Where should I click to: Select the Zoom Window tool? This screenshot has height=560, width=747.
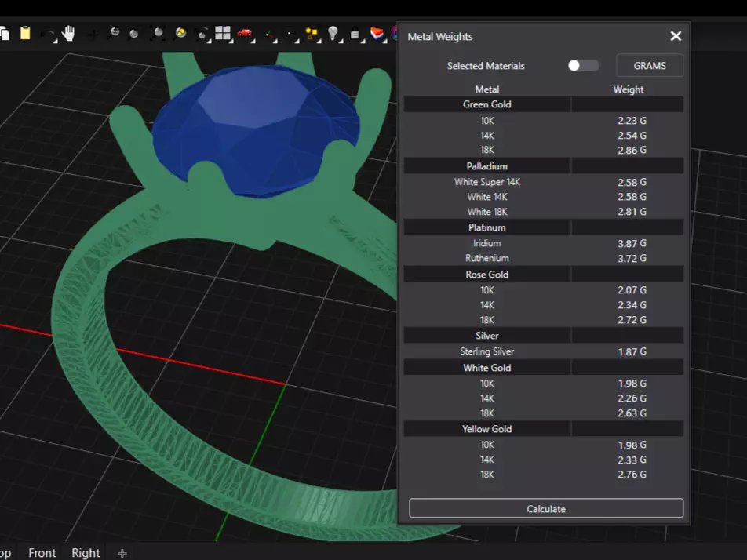[x=134, y=33]
